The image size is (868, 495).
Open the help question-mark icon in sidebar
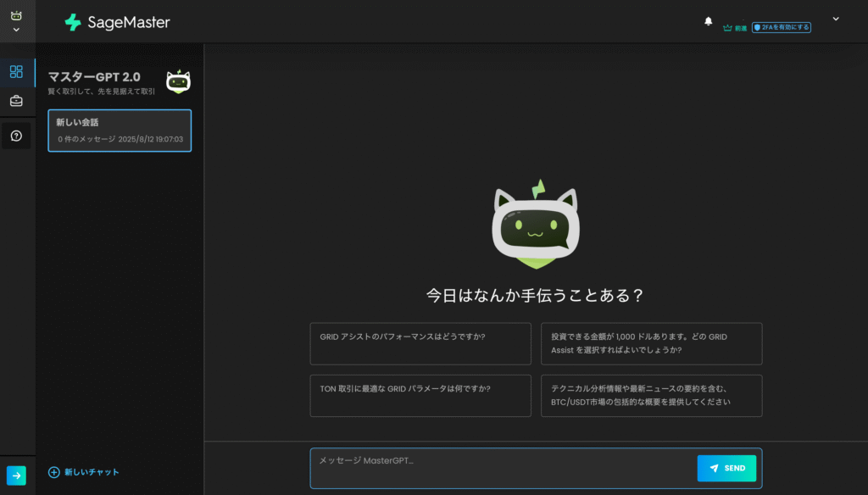(x=15, y=136)
